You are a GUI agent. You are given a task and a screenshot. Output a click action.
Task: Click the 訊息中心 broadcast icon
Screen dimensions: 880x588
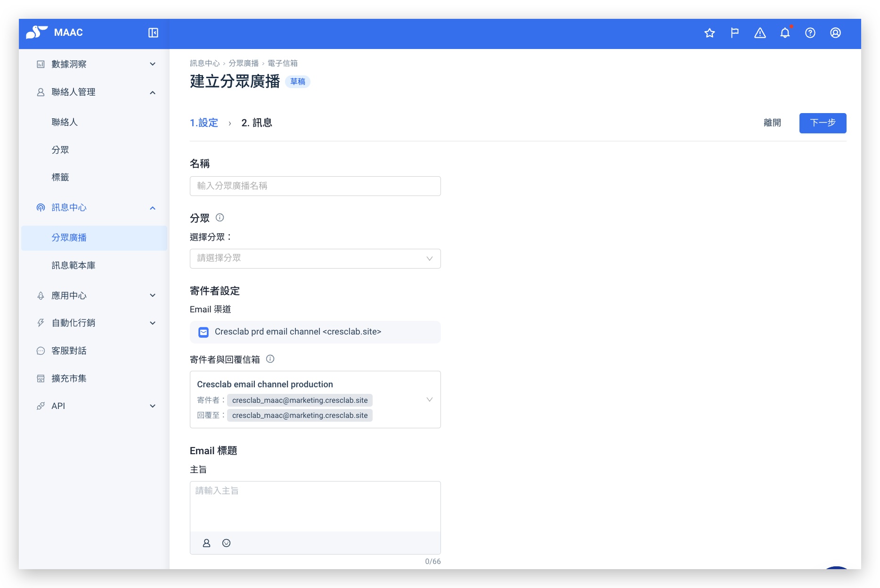point(41,207)
